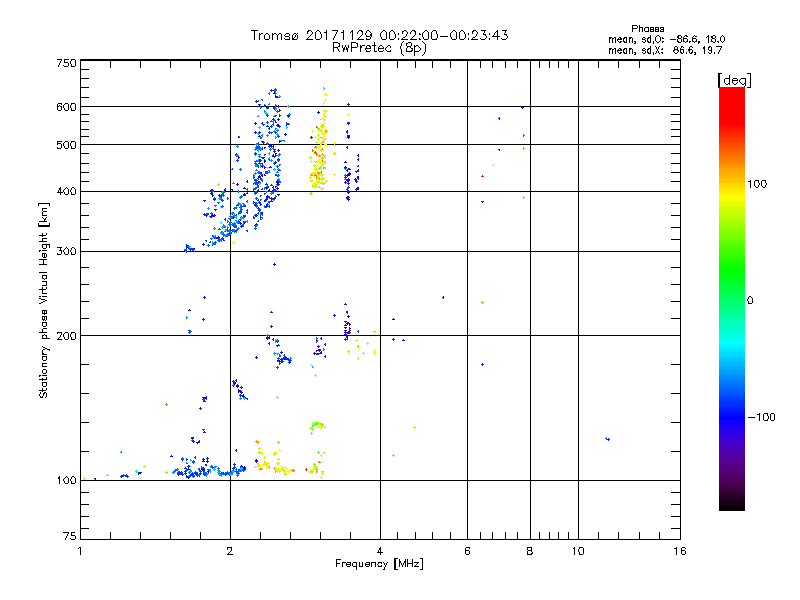Click the blue region of the colorbar near -100

click(732, 416)
